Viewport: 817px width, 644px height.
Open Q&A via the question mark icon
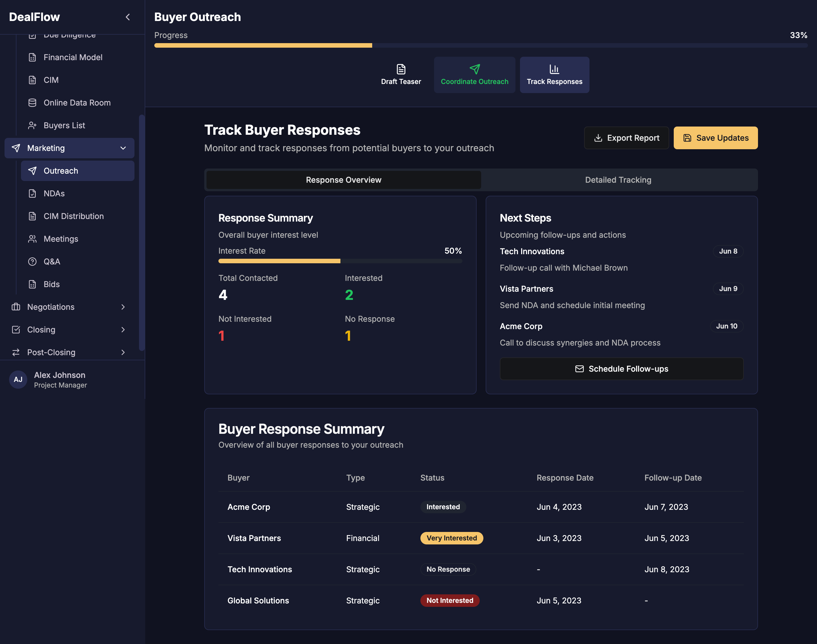[x=32, y=261]
